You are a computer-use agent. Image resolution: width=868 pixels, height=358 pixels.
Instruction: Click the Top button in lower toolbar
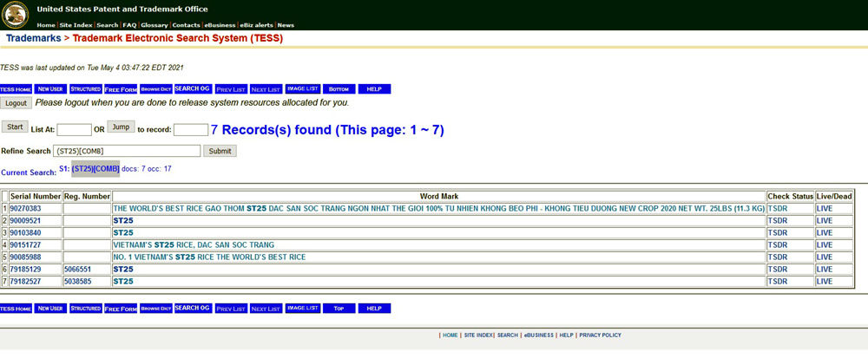pyautogui.click(x=339, y=309)
